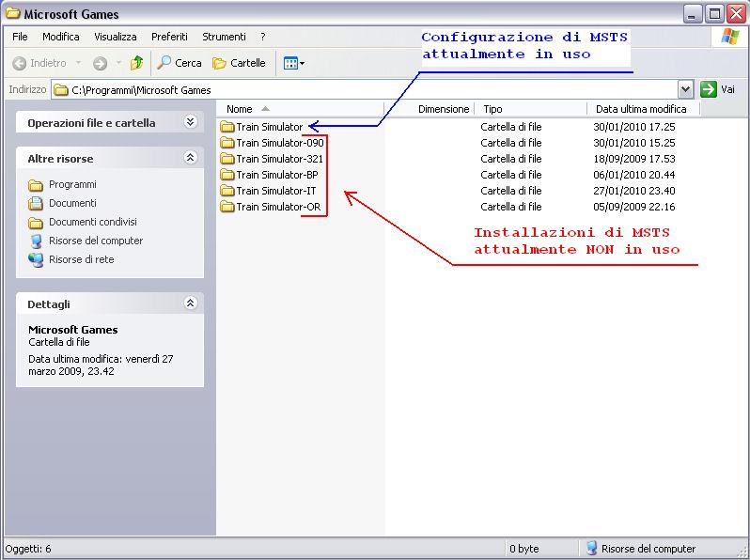
Task: Click the Windows logo icon in menu bar
Action: click(729, 37)
